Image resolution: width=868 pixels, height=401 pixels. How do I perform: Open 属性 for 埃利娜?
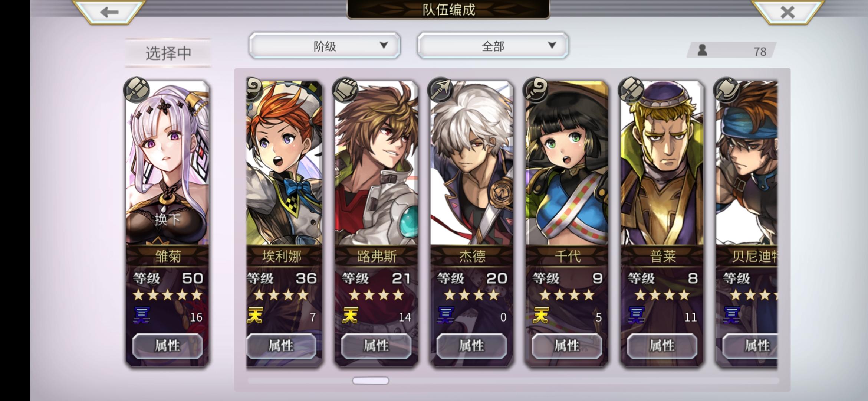[281, 346]
